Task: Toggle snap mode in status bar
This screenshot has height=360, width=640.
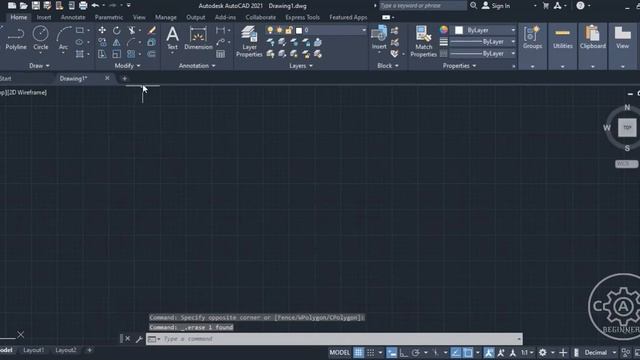Action: (371, 353)
